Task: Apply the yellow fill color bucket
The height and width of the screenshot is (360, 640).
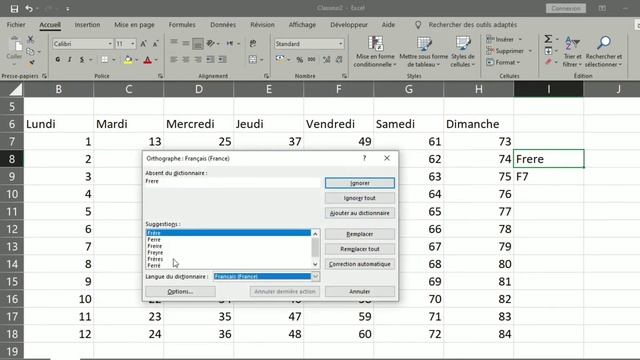Action: coord(128,60)
